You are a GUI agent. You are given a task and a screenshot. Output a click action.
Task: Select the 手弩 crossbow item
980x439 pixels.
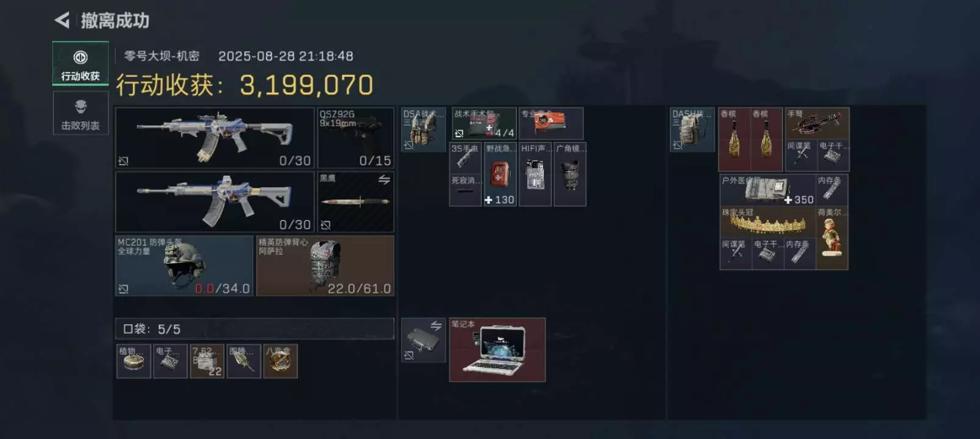(x=817, y=124)
